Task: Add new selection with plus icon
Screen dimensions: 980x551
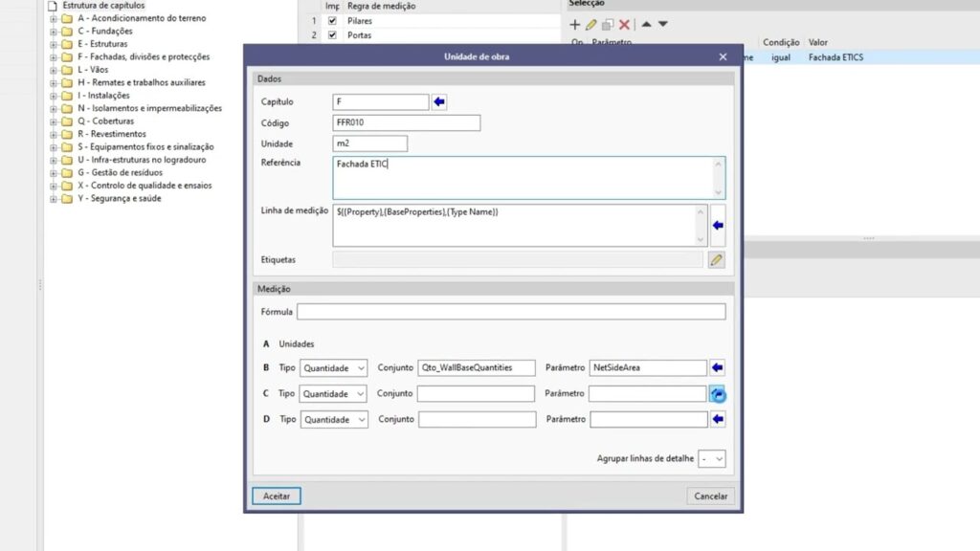Action: click(x=575, y=24)
